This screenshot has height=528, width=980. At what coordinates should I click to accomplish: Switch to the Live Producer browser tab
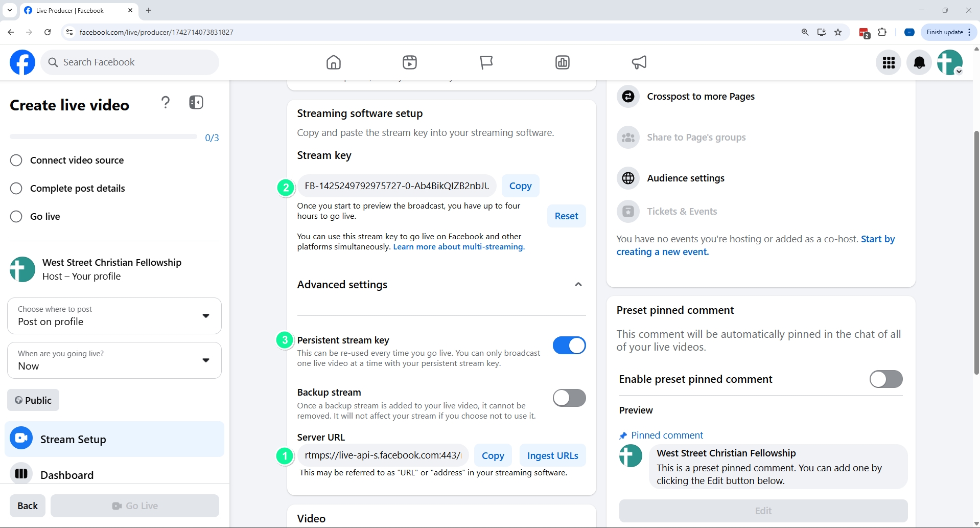pos(78,10)
